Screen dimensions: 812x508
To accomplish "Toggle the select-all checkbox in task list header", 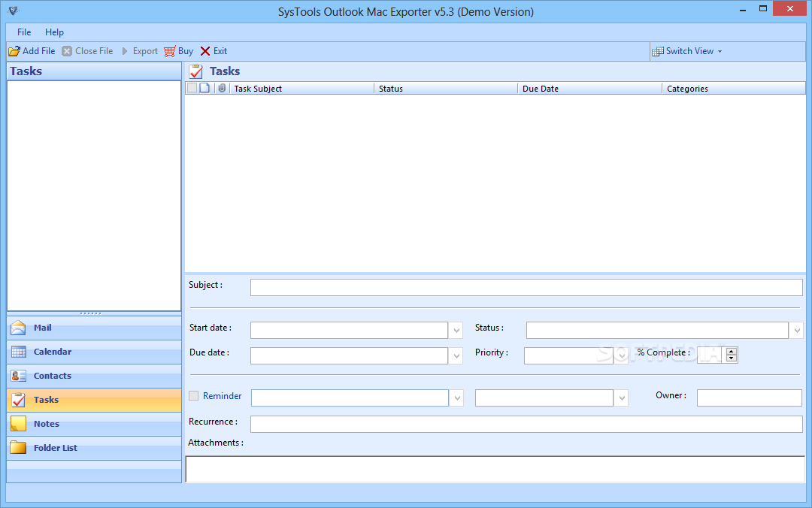I will coord(192,88).
